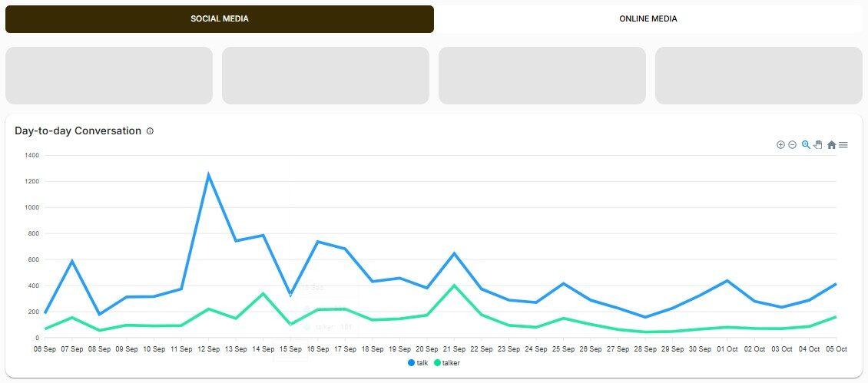The image size is (868, 383).
Task: Click the chart zoom out icon
Action: (792, 144)
